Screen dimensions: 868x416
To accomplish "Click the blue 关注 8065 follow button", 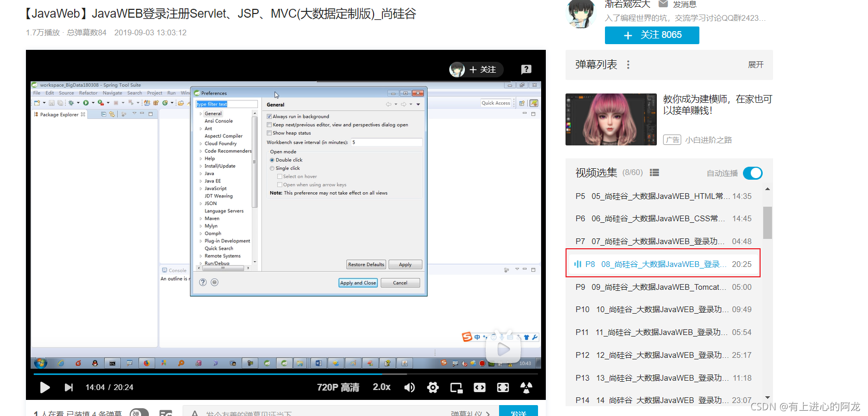I will pos(652,35).
